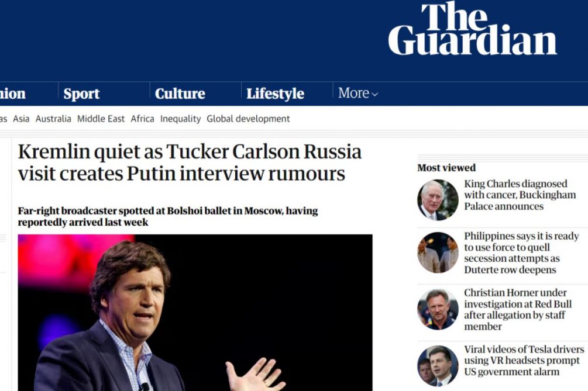The image size is (588, 391).
Task: Open the Culture section tab
Action: point(180,94)
